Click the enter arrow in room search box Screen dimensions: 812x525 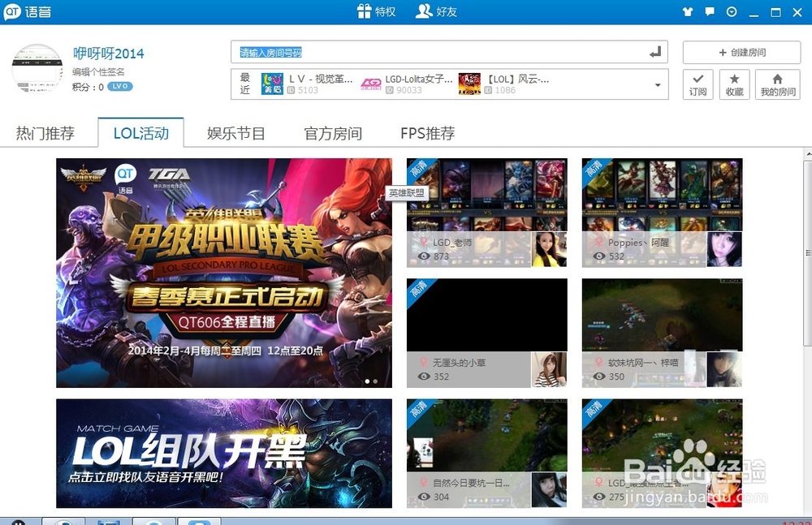click(654, 53)
